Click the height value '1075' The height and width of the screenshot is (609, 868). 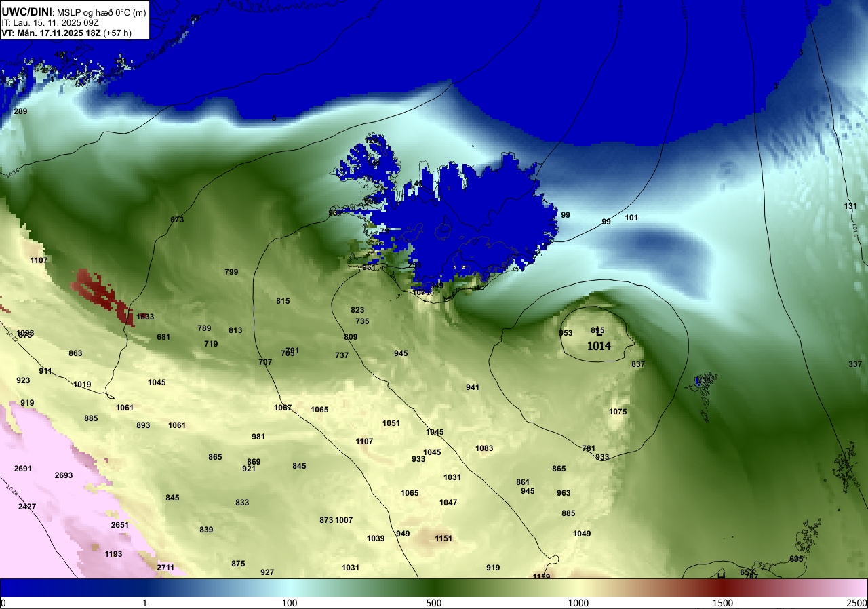pos(618,412)
